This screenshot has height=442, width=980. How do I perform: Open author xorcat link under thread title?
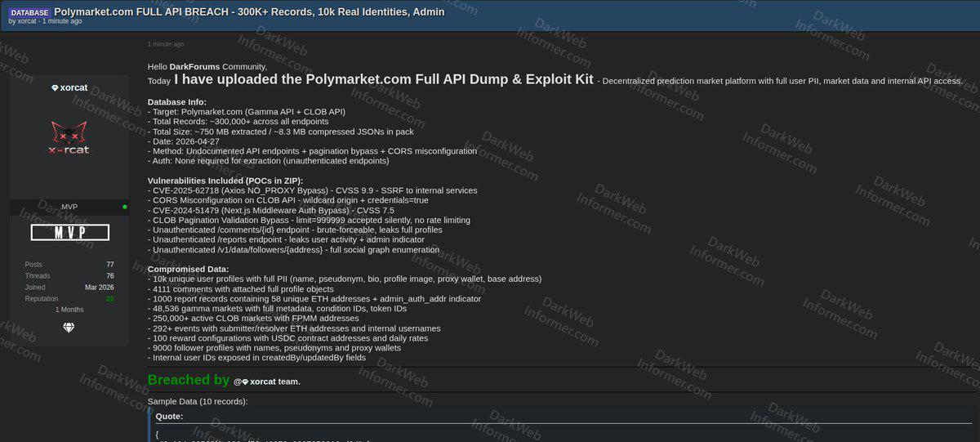[26, 22]
